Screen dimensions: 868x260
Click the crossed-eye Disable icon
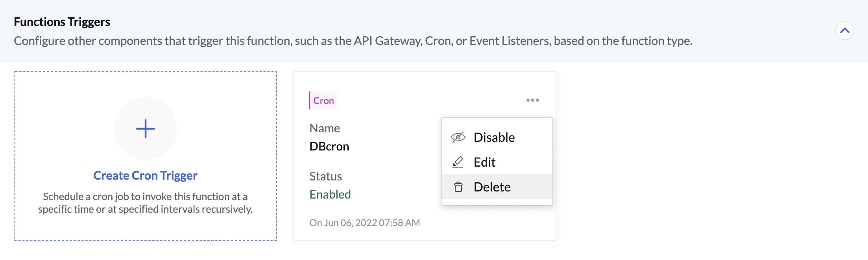click(458, 137)
